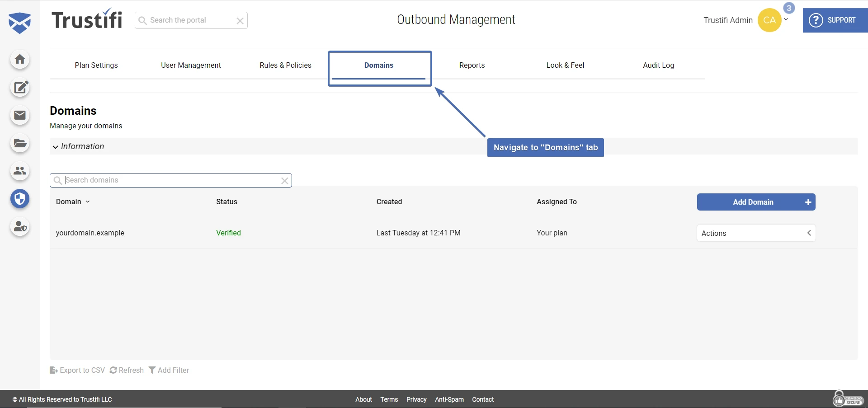Switch to the Rules & Policies tab

pyautogui.click(x=285, y=66)
